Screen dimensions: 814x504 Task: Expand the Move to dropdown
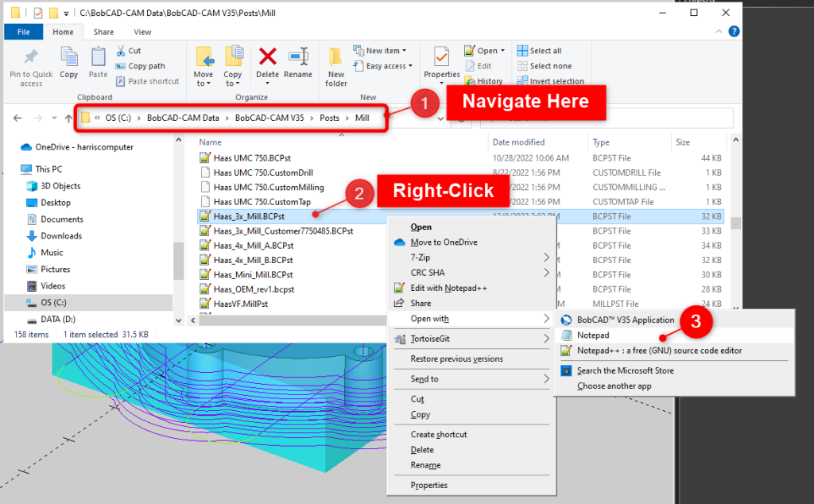pos(203,83)
